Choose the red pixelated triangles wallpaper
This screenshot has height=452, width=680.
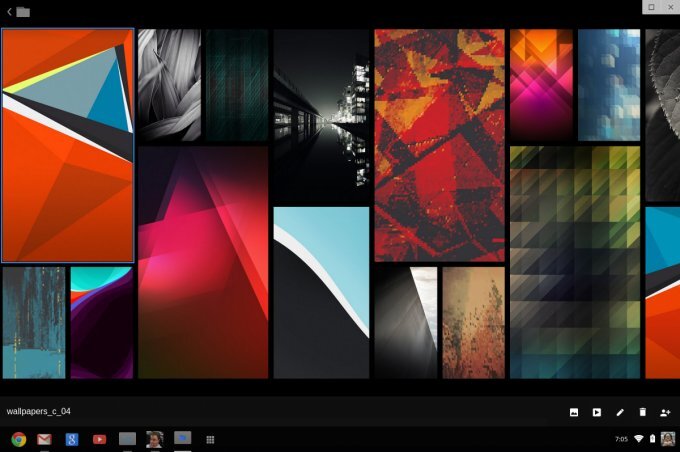[x=440, y=145]
